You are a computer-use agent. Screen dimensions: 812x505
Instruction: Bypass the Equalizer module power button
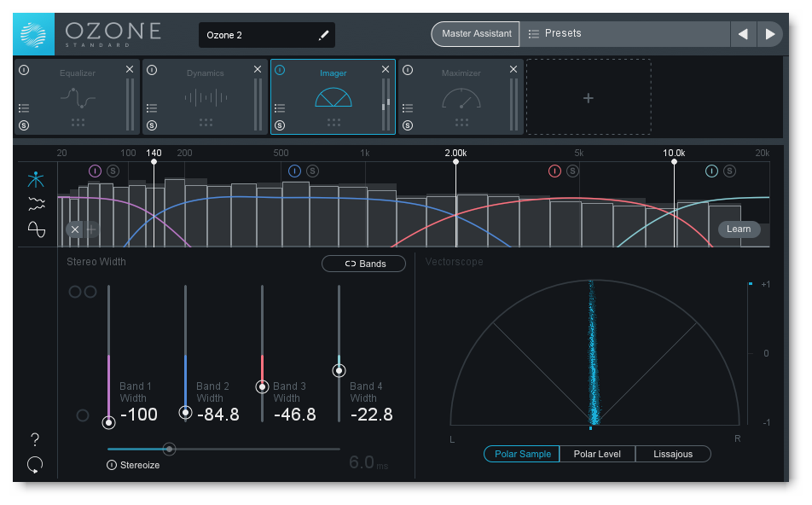[24, 70]
